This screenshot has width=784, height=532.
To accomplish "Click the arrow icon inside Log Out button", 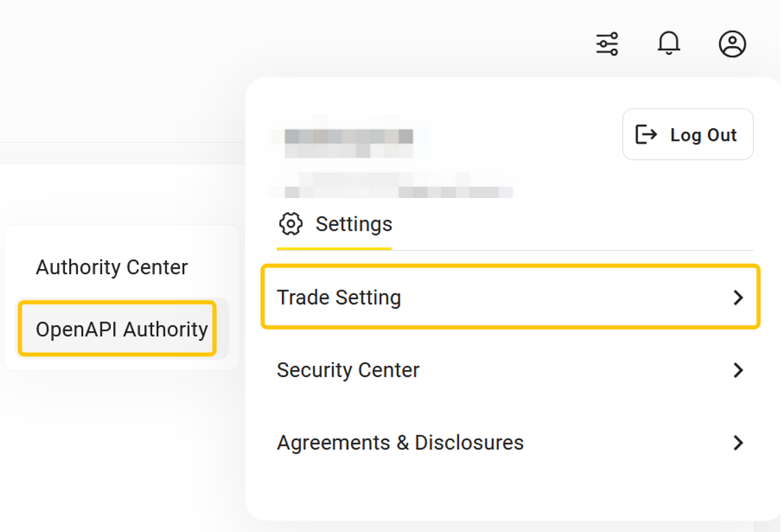I will pyautogui.click(x=647, y=135).
